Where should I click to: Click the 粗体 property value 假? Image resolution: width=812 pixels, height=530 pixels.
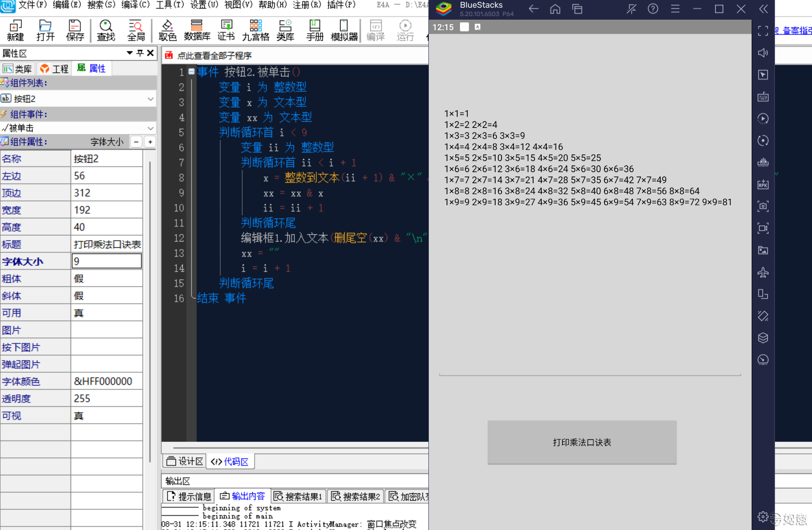point(107,279)
